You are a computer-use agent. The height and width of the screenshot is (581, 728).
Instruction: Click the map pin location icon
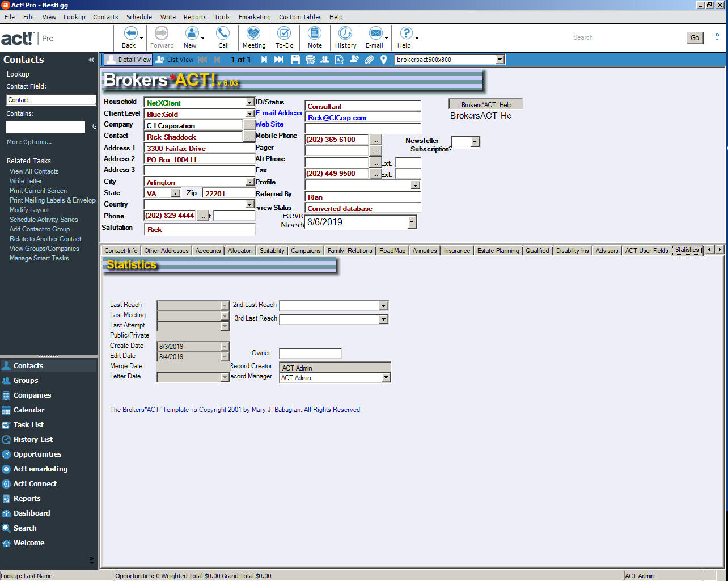(x=384, y=60)
